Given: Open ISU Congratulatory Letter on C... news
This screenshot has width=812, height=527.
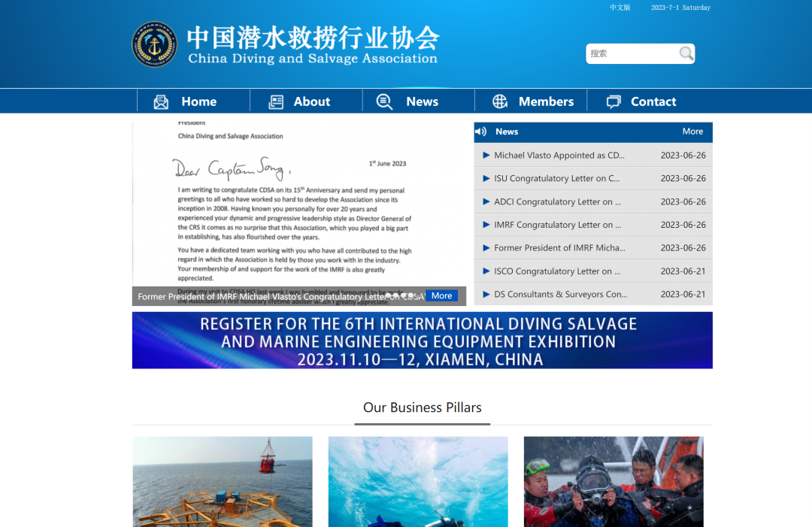Looking at the screenshot, I should tap(556, 178).
